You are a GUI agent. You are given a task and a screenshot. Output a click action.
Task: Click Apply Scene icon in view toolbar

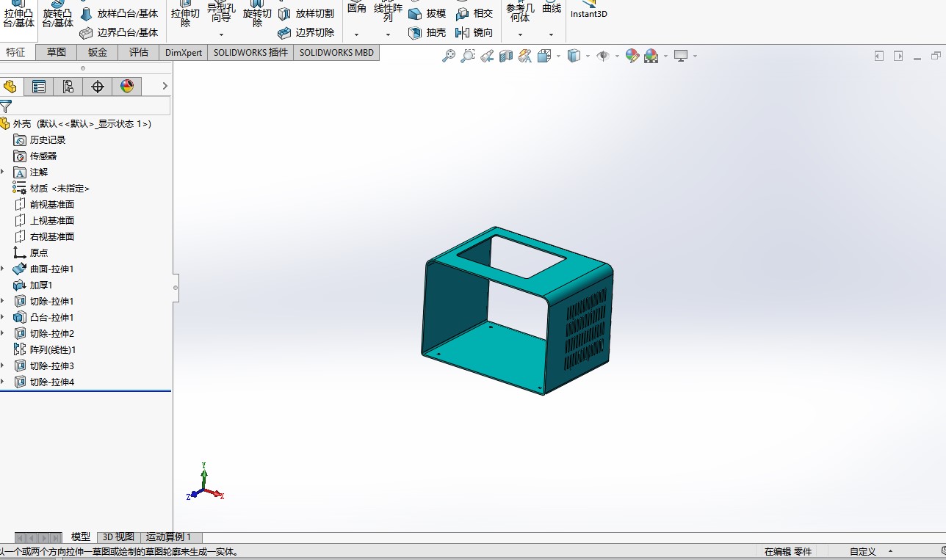pyautogui.click(x=651, y=56)
